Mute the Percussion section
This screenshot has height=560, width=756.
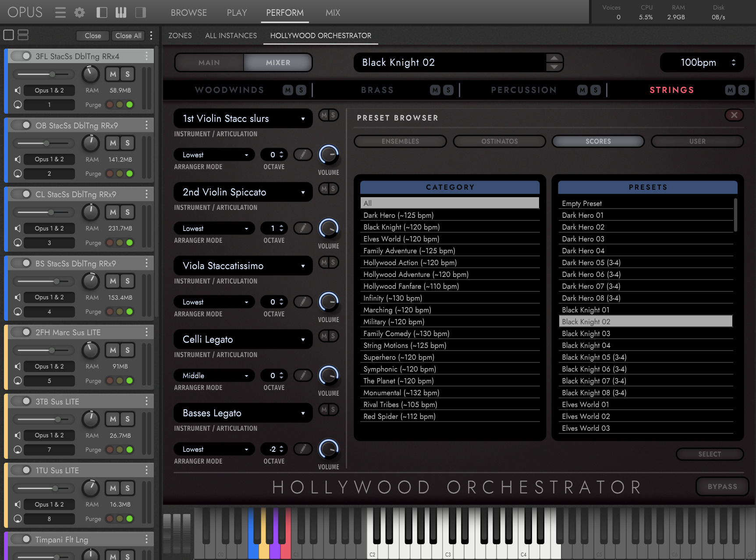(x=582, y=90)
